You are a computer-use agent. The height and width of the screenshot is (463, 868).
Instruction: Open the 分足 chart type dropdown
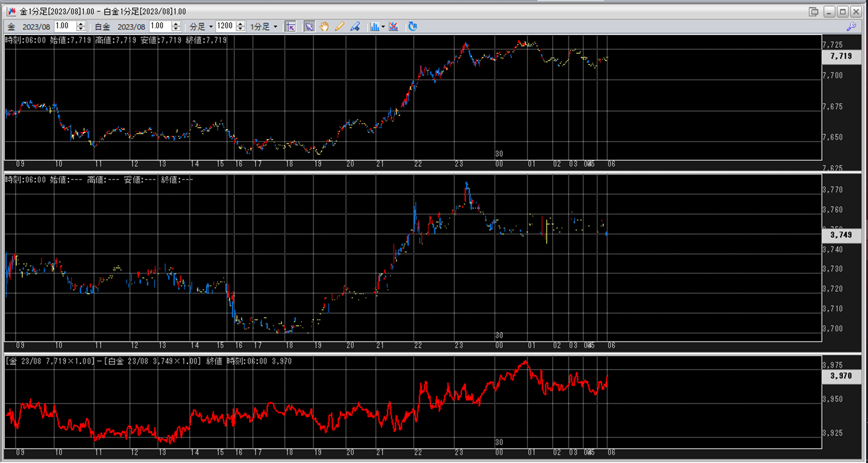[x=201, y=27]
